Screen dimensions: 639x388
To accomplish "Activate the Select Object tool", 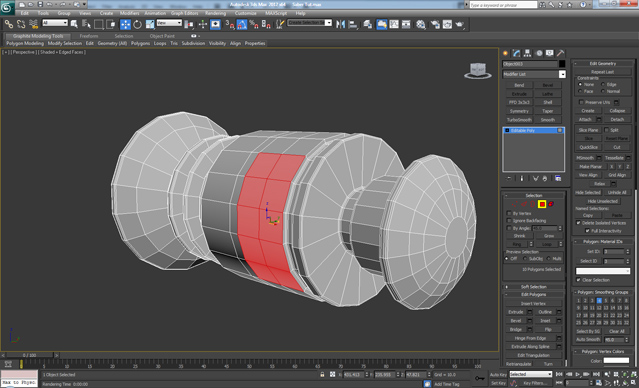I will (74, 24).
